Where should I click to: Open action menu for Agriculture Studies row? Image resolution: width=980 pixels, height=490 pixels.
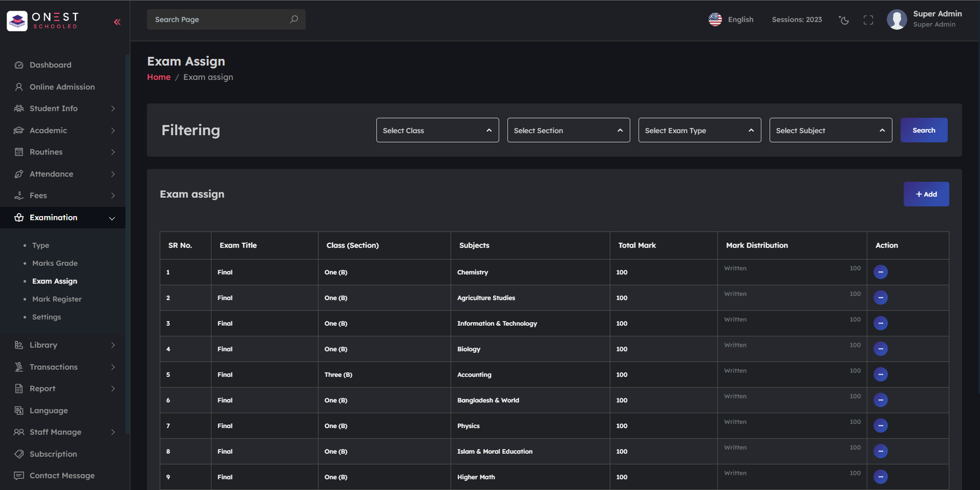pyautogui.click(x=881, y=298)
